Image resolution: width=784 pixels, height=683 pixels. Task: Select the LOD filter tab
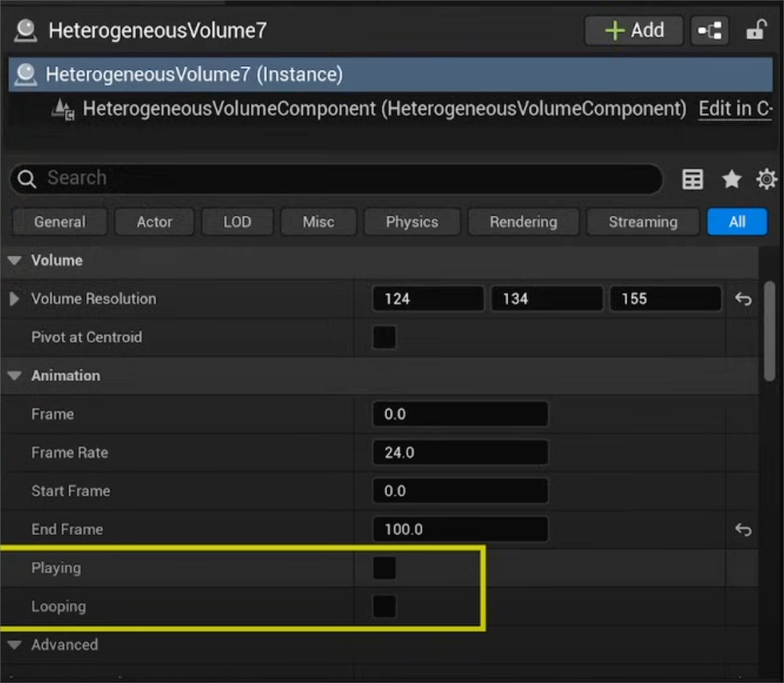[238, 222]
